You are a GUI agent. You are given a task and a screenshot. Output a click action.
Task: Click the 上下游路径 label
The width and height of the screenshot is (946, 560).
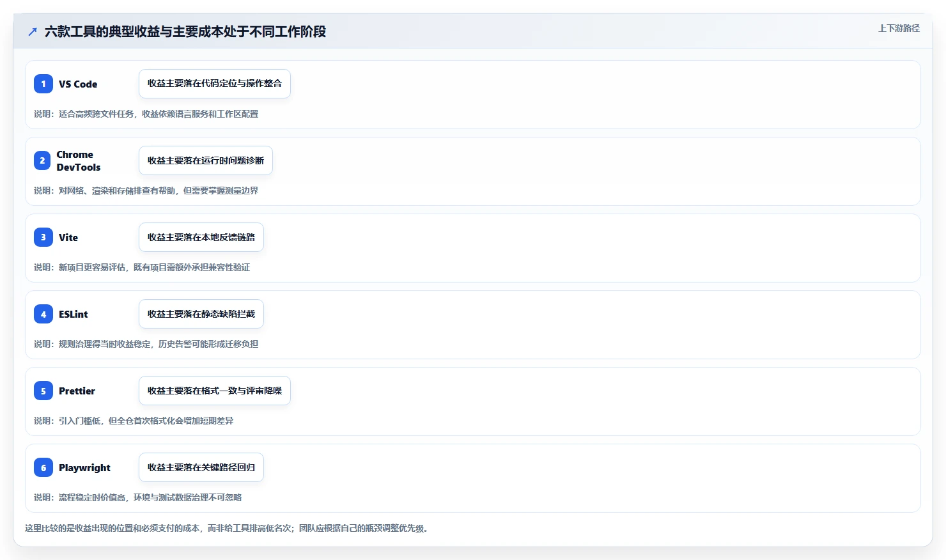tap(899, 28)
